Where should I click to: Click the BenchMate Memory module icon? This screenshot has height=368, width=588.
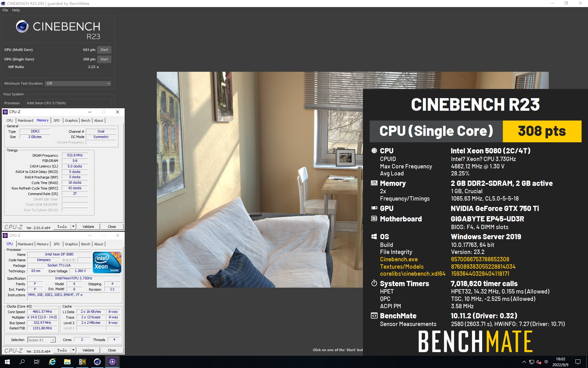pyautogui.click(x=374, y=183)
